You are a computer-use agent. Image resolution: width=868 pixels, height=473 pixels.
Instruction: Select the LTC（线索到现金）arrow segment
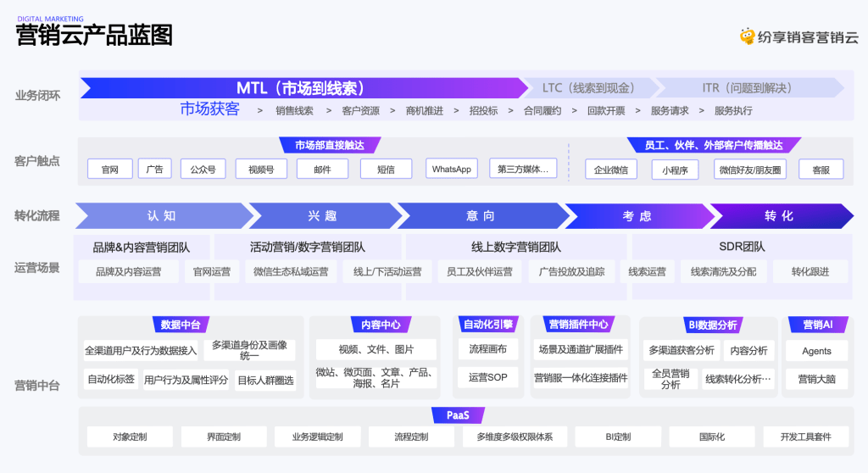[x=588, y=88]
